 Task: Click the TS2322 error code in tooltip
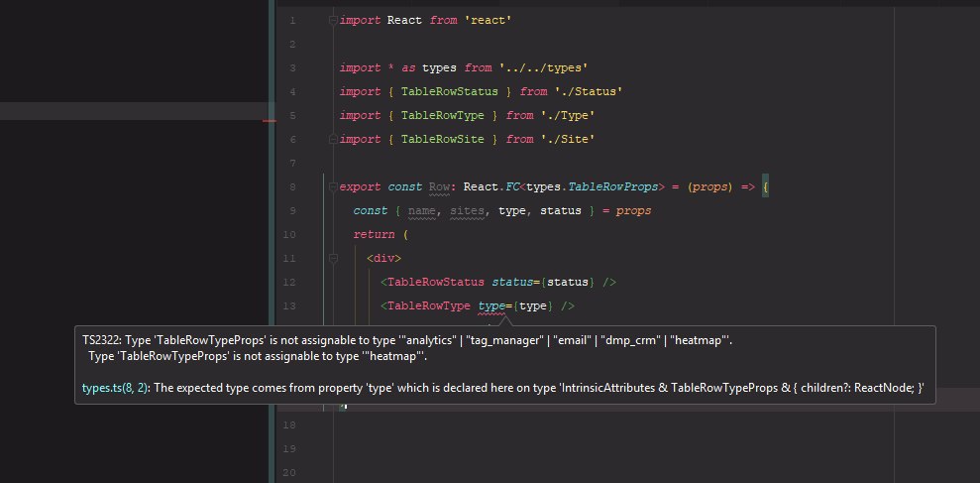pos(102,341)
